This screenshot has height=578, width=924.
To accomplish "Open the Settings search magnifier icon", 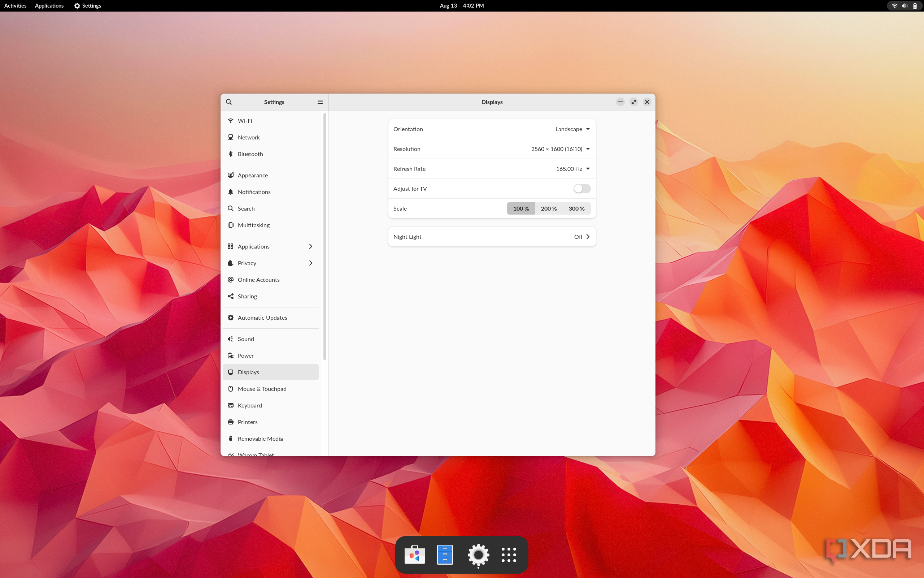I will (x=229, y=102).
